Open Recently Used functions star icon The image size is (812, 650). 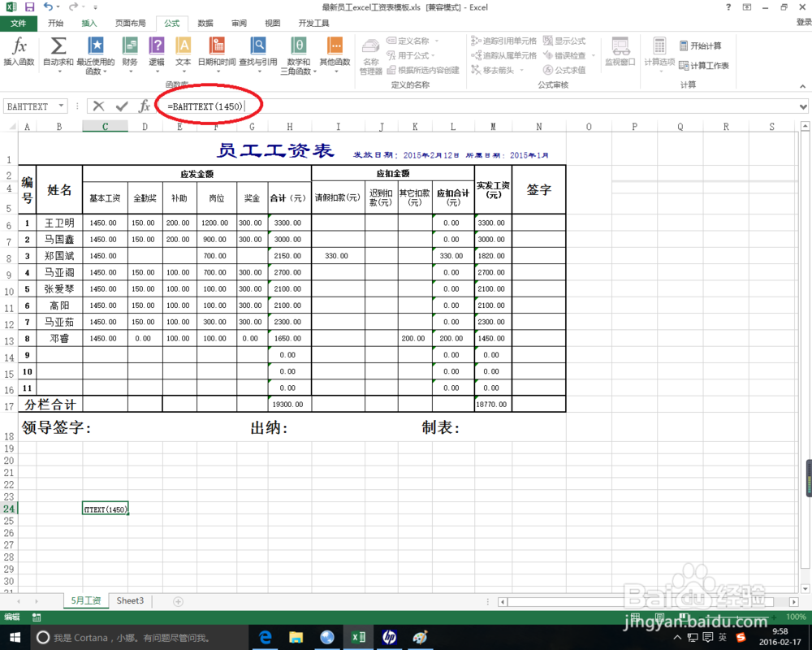pyautogui.click(x=96, y=45)
